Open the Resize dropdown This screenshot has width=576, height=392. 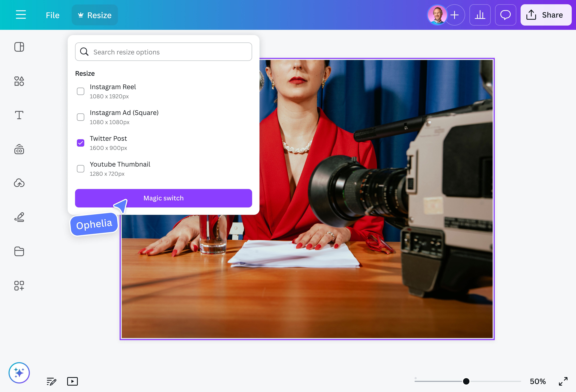pyautogui.click(x=94, y=15)
